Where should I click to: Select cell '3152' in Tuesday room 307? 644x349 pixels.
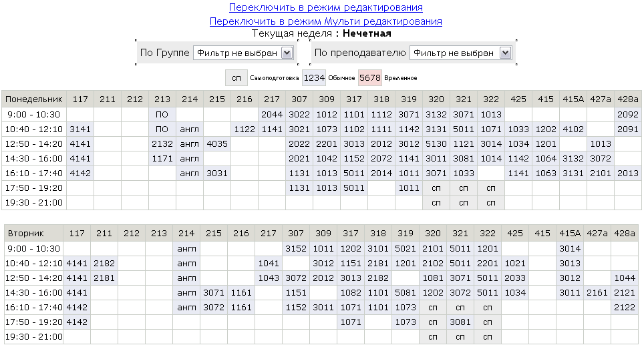click(x=296, y=248)
